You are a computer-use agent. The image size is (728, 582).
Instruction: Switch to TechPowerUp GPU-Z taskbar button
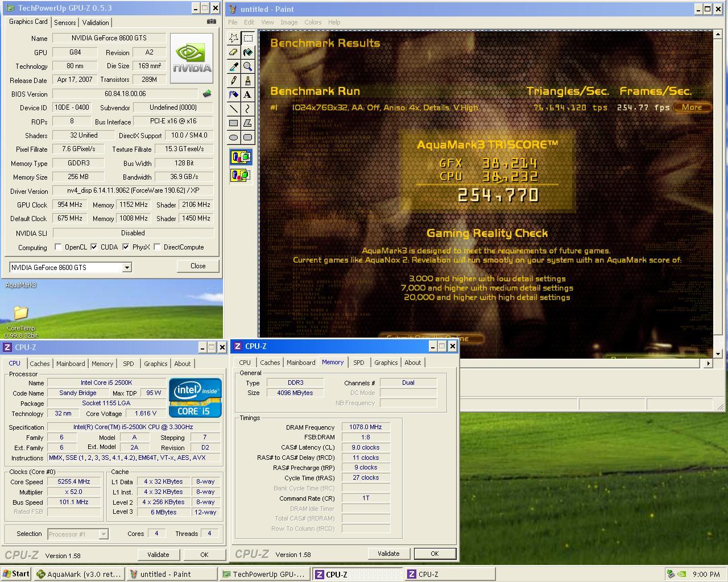[265, 574]
